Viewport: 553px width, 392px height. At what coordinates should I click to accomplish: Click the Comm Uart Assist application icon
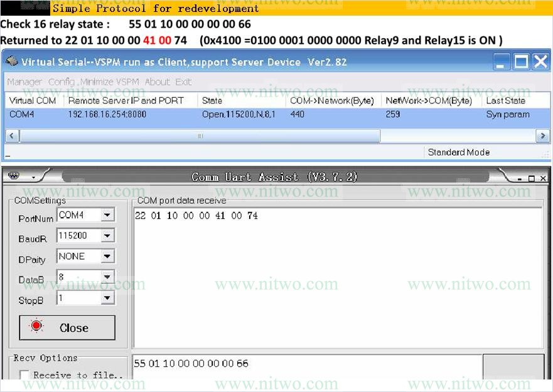(13, 176)
